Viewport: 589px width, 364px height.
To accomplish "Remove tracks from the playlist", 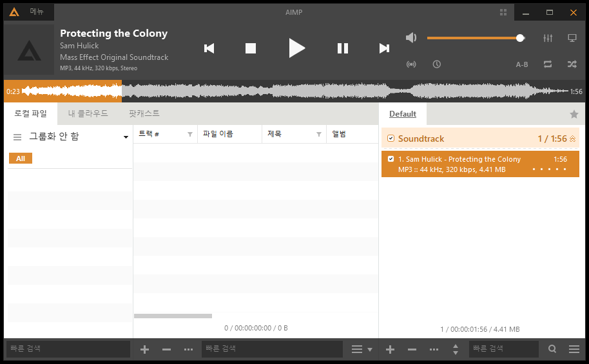I will [x=412, y=350].
